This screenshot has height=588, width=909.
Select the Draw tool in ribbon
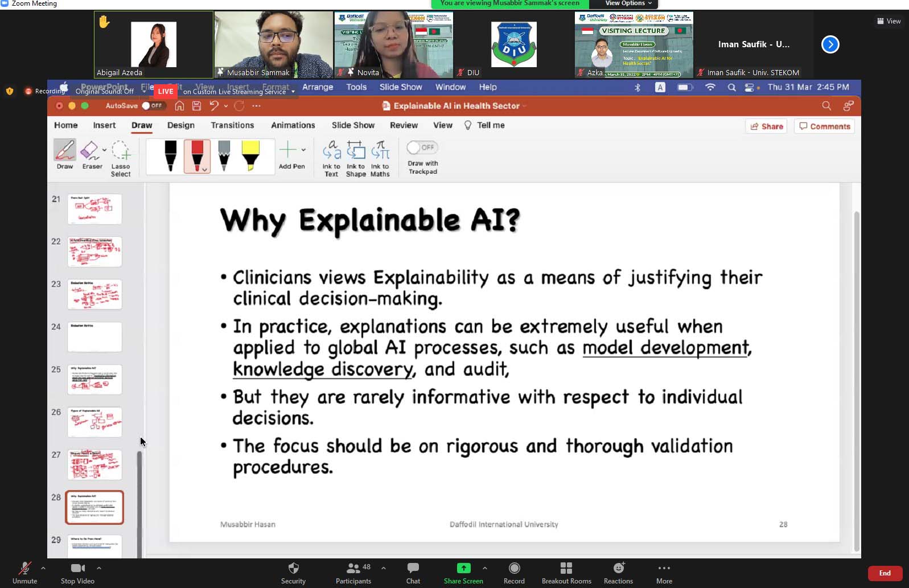click(x=65, y=154)
